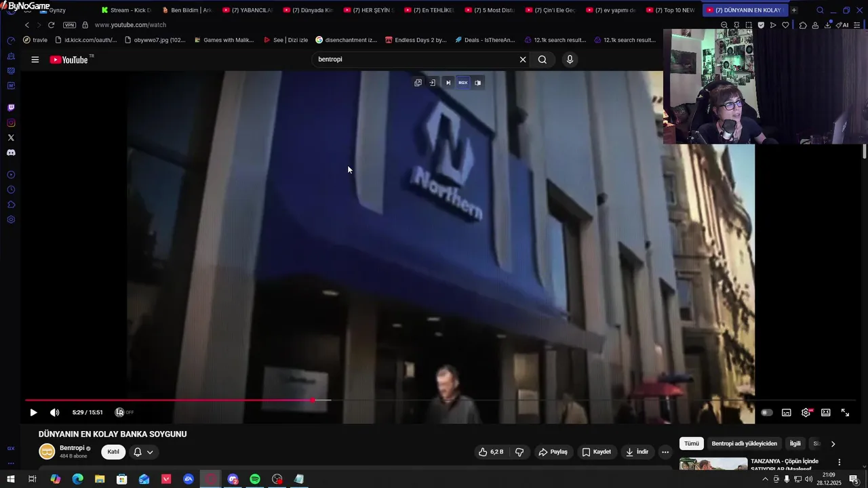Screen dimensions: 868x488
Task: Download the video with İndir
Action: tap(637, 452)
